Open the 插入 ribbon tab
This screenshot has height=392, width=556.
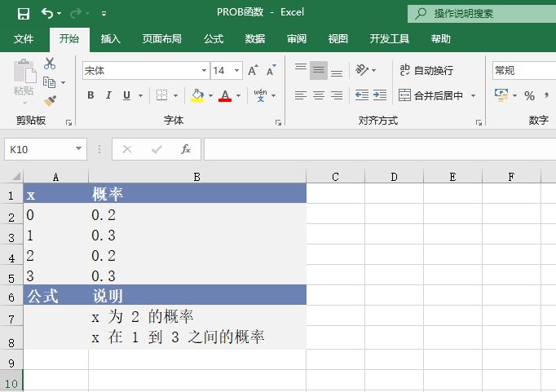coord(111,38)
